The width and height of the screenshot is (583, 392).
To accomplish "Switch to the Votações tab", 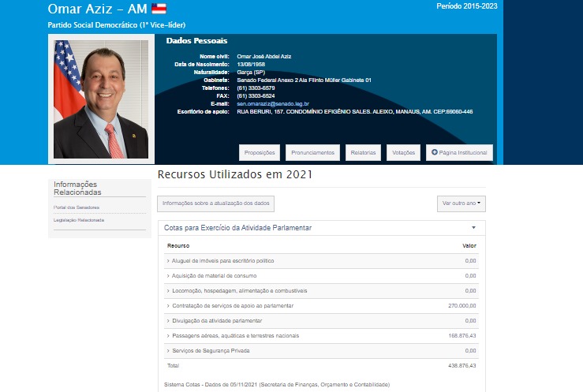I will [403, 152].
